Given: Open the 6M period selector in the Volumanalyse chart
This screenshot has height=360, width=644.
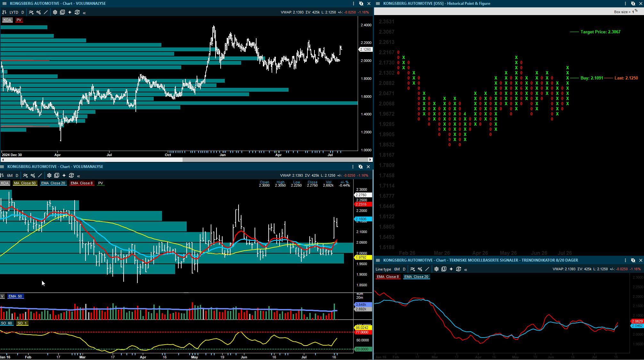Looking at the screenshot, I should 10,175.
